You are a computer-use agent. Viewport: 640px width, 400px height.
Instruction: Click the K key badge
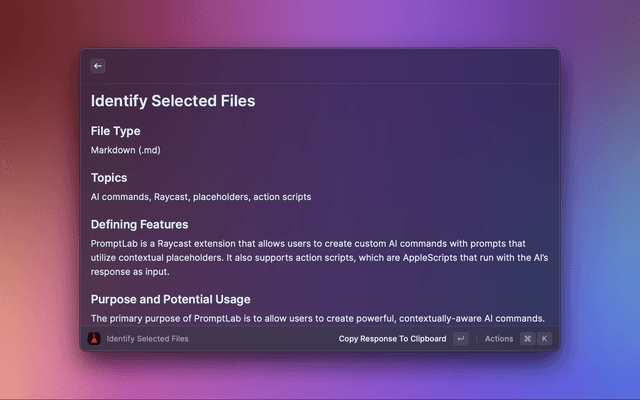[544, 338]
